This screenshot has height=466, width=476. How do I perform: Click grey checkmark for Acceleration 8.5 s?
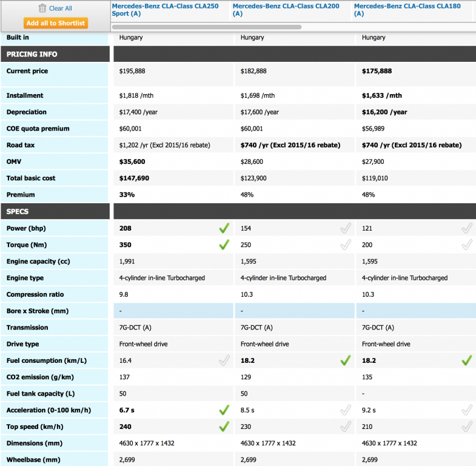(346, 410)
